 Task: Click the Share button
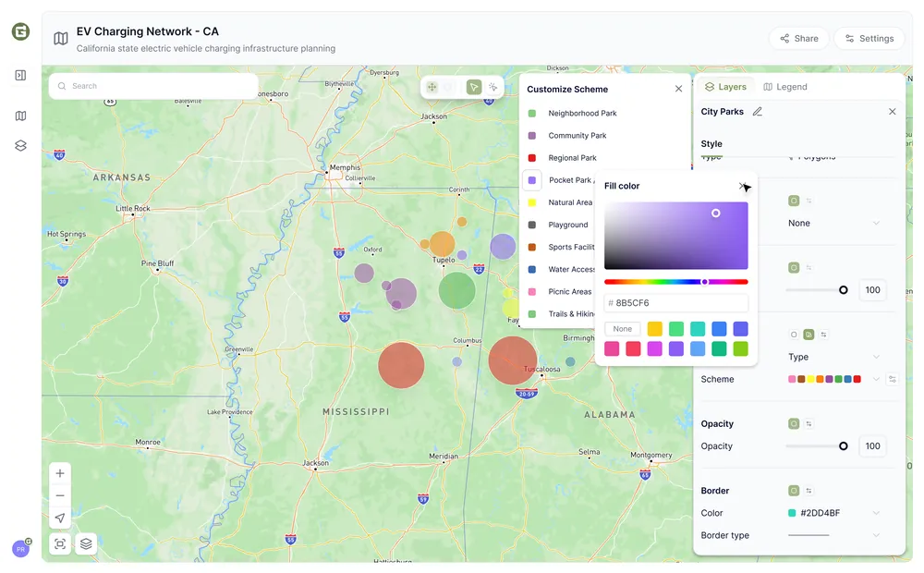(799, 38)
